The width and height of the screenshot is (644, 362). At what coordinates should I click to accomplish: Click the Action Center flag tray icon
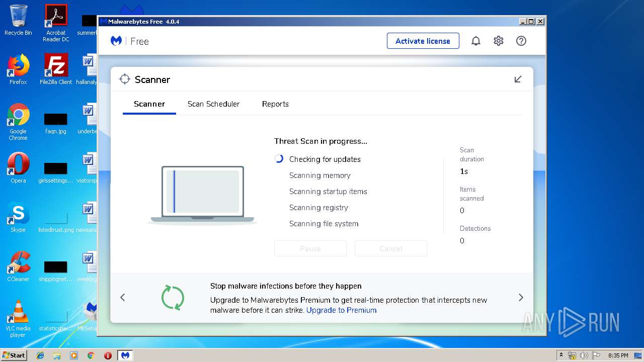tap(596, 355)
